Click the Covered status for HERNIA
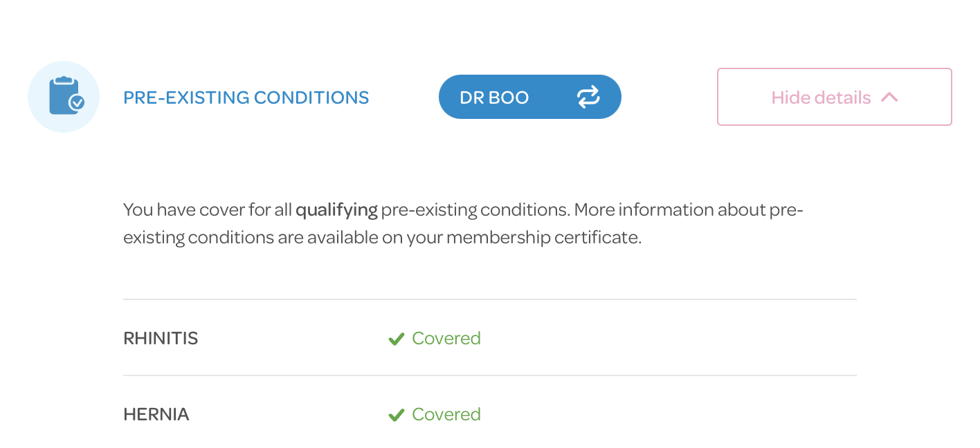This screenshot has height=448, width=980. pyautogui.click(x=446, y=415)
